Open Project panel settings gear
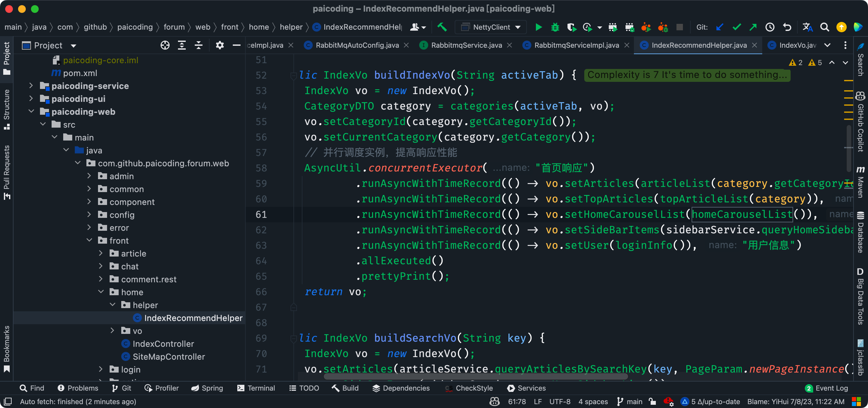 (220, 45)
